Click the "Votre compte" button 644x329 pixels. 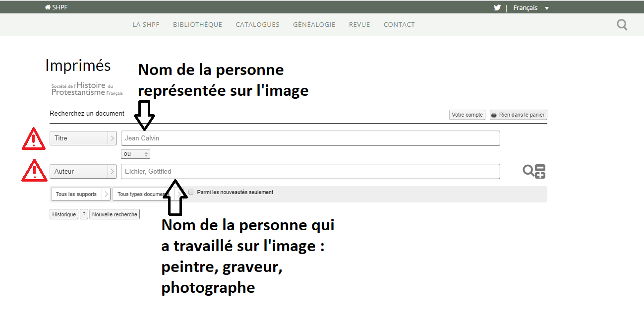(x=467, y=115)
